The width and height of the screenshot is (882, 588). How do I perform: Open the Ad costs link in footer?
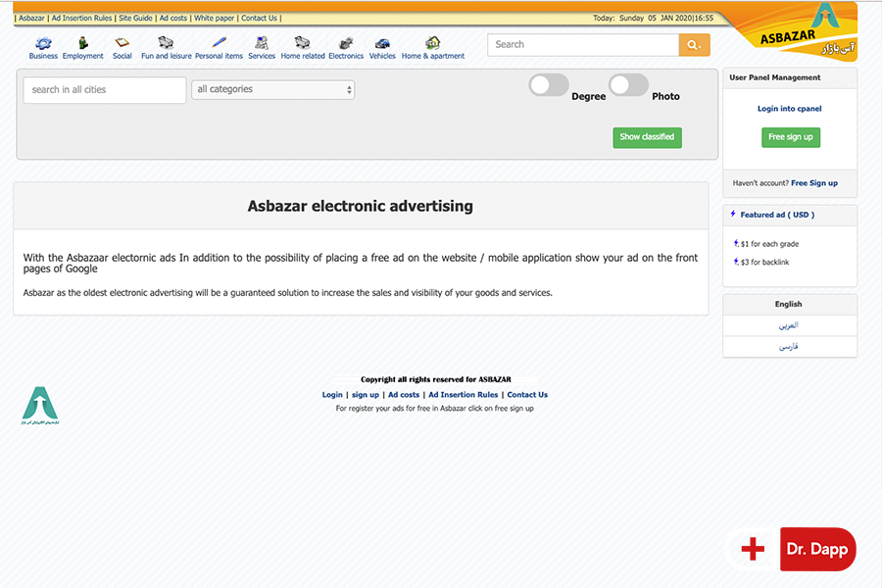pyautogui.click(x=404, y=395)
